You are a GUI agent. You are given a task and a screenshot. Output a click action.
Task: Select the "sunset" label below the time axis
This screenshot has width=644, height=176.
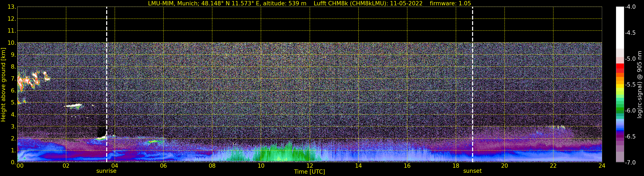tap(472, 171)
